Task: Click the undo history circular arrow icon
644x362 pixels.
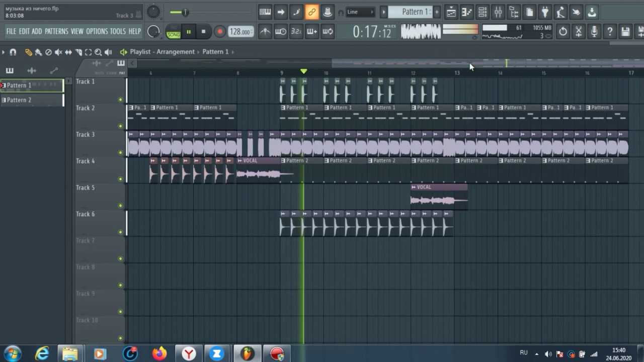Action: tap(563, 32)
